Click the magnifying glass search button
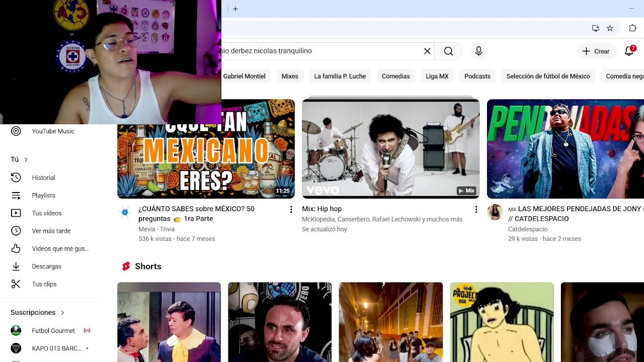Image resolution: width=644 pixels, height=362 pixels. 448,51
